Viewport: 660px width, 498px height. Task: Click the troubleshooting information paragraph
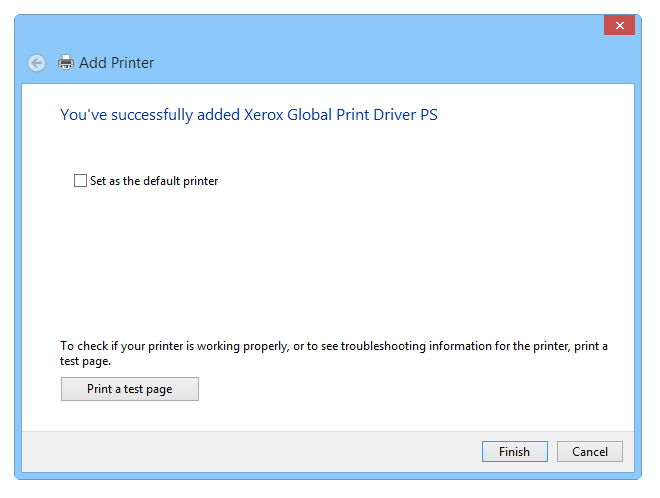point(334,353)
